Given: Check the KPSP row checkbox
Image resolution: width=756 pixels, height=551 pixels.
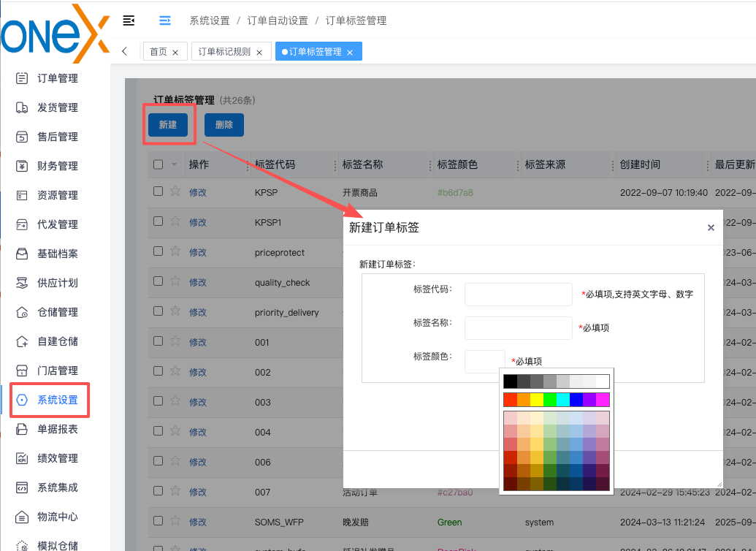Looking at the screenshot, I should pos(159,191).
